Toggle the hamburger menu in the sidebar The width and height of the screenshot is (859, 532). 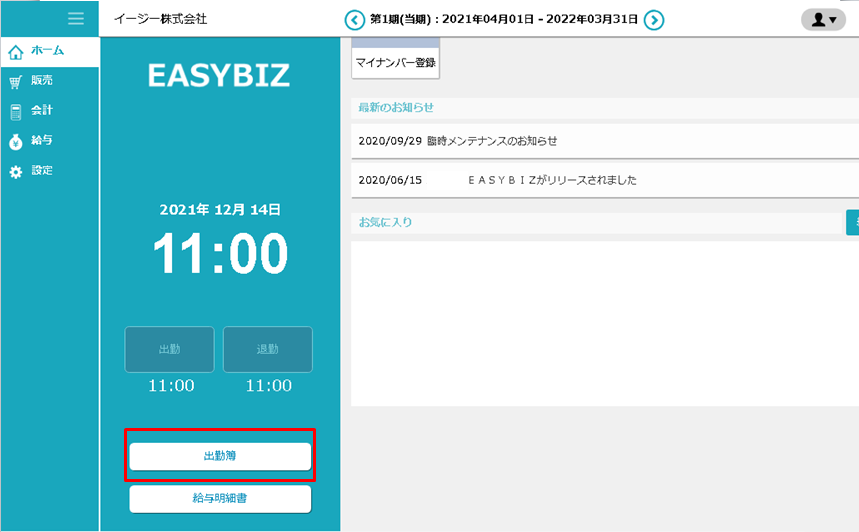(75, 19)
